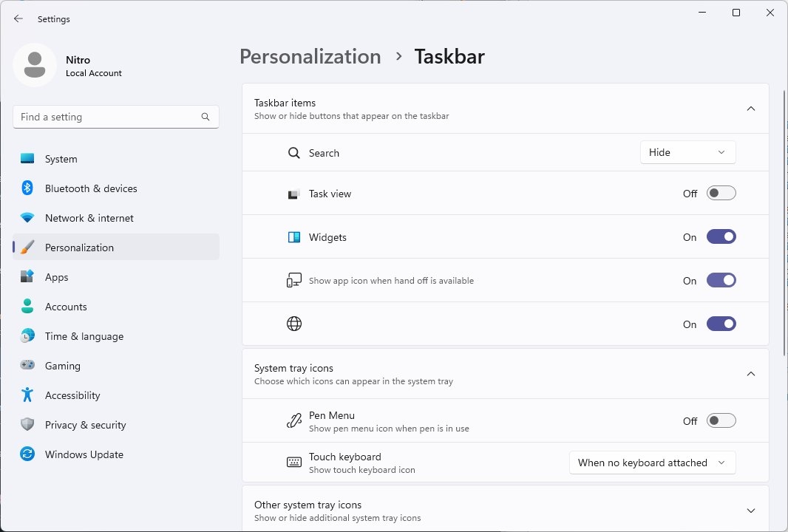Disable the hand off app icon toggle
Image resolution: width=788 pixels, height=532 pixels.
721,280
